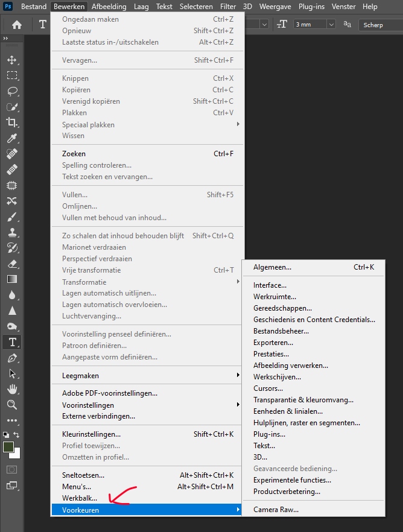Open the Venster menu
Viewport: 403px width, 532px height.
[x=343, y=7]
